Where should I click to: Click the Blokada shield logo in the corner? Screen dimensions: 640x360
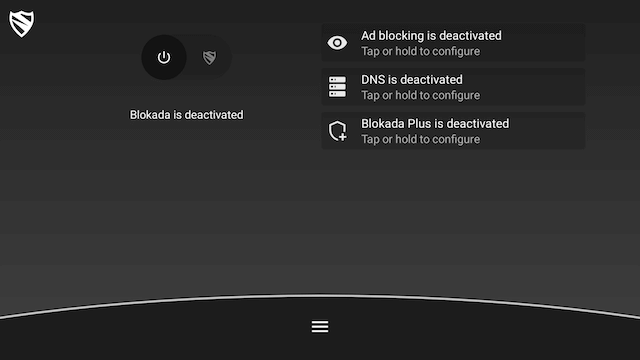coord(22,24)
